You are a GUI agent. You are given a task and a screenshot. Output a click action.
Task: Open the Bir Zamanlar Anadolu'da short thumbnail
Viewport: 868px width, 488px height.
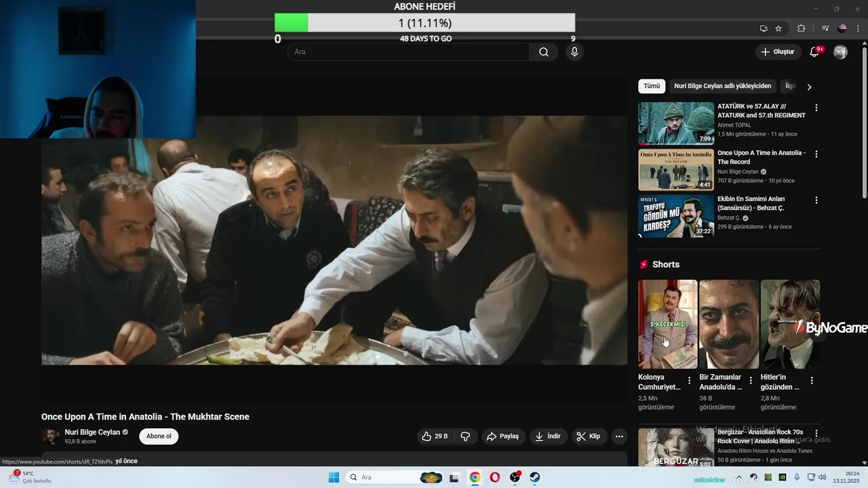click(x=729, y=324)
